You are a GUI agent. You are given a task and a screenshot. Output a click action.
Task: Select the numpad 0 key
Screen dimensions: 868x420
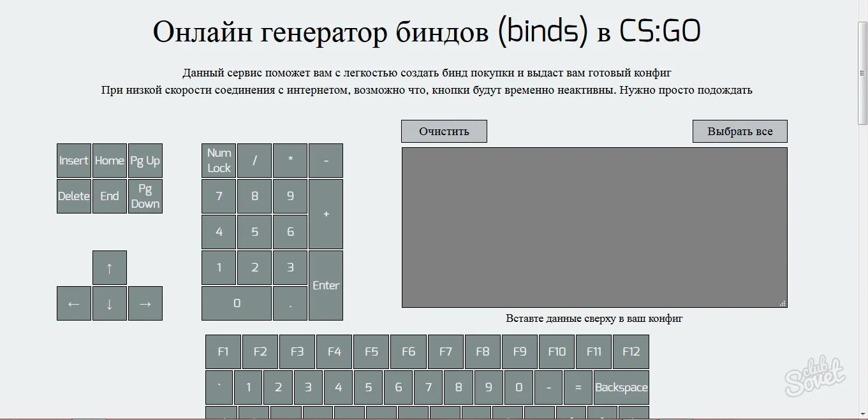click(237, 303)
